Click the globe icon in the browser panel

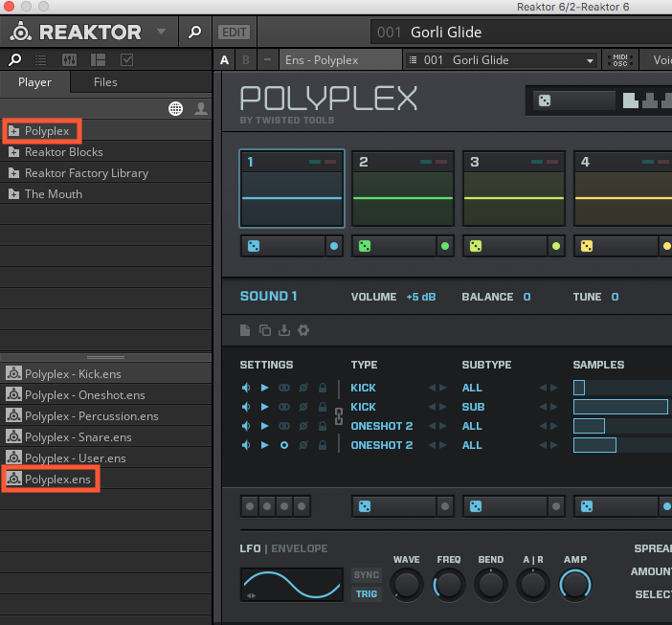click(x=176, y=108)
